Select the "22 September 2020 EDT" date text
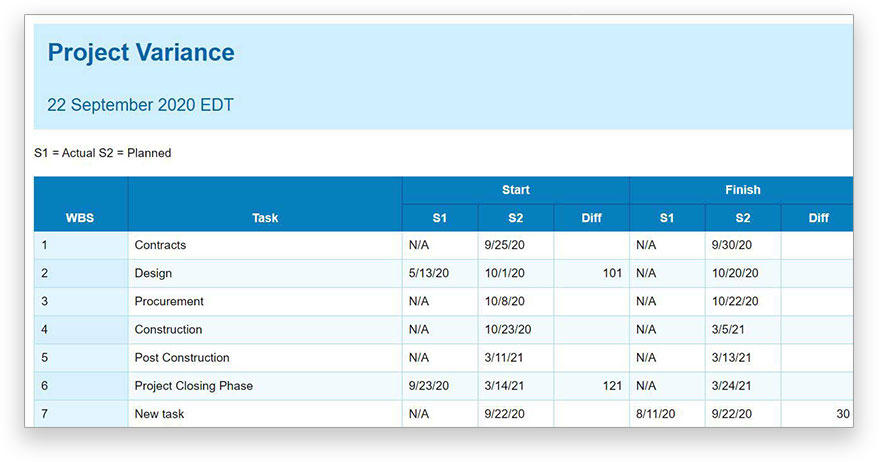Image resolution: width=878 pixels, height=462 pixels. coord(140,105)
